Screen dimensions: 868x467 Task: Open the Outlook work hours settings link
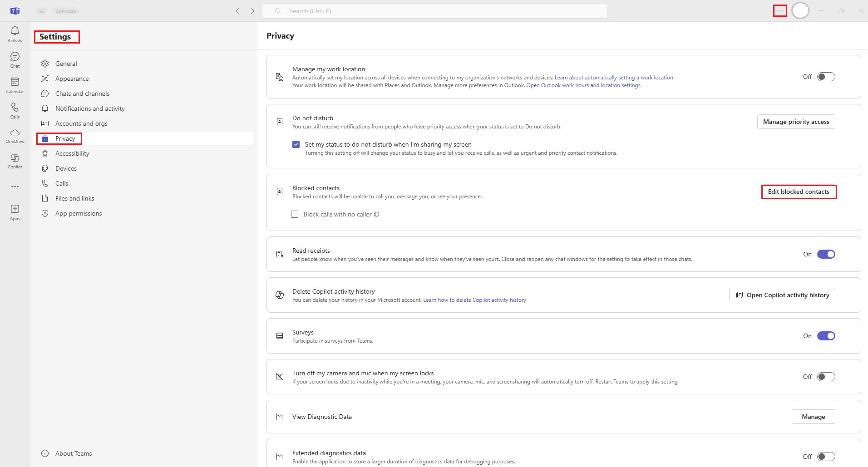pyautogui.click(x=583, y=85)
